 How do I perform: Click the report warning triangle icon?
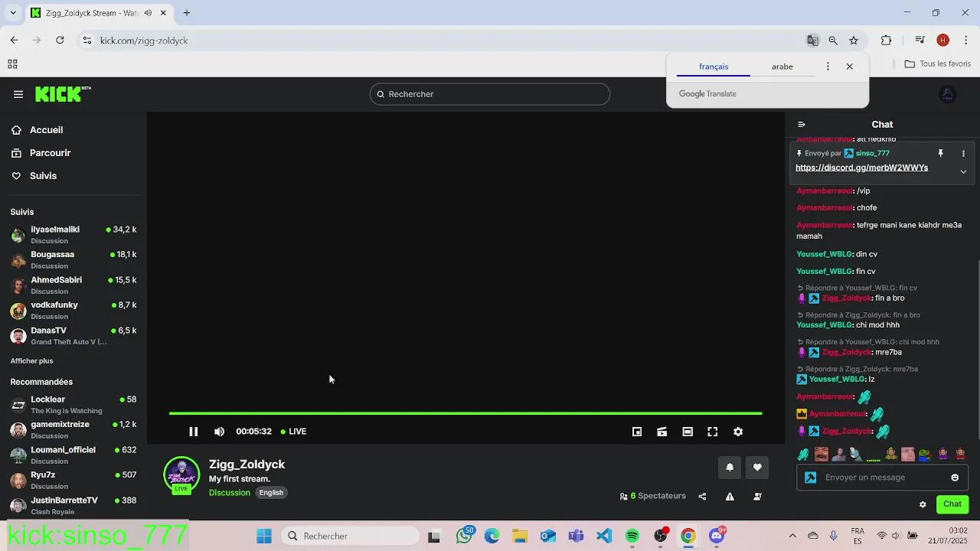[730, 497]
